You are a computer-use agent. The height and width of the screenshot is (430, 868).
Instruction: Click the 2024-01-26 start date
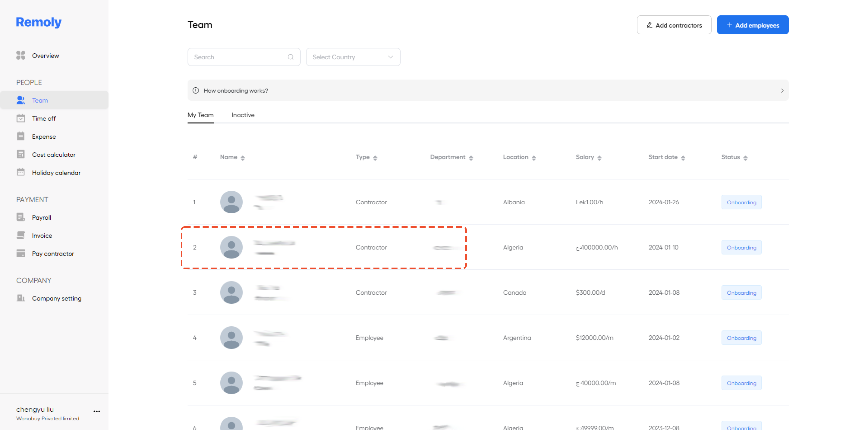pos(663,202)
